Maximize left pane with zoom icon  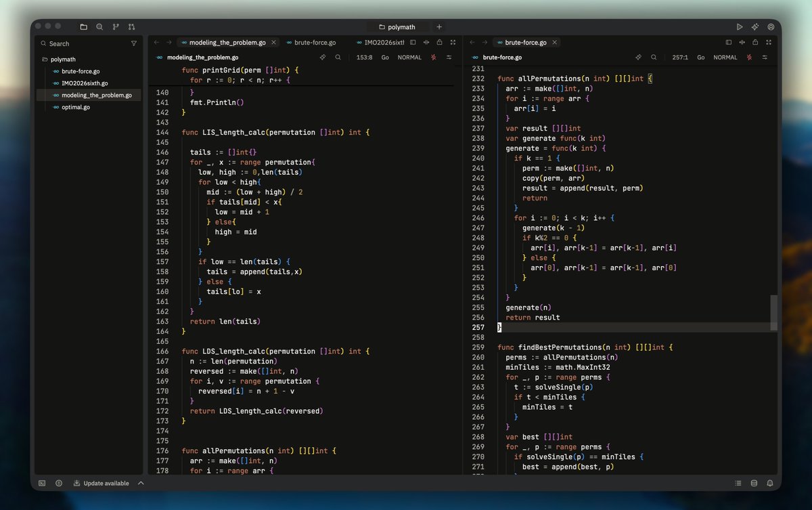pyautogui.click(x=453, y=42)
